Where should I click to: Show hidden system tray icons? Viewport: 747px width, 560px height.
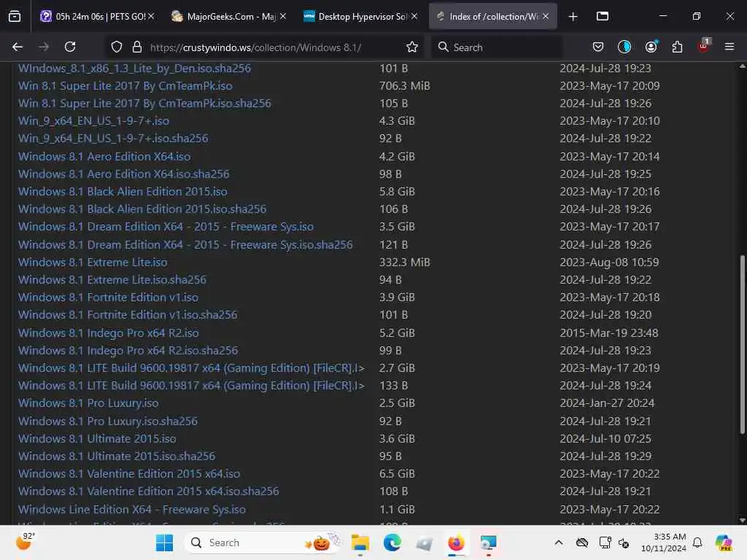pos(559,542)
